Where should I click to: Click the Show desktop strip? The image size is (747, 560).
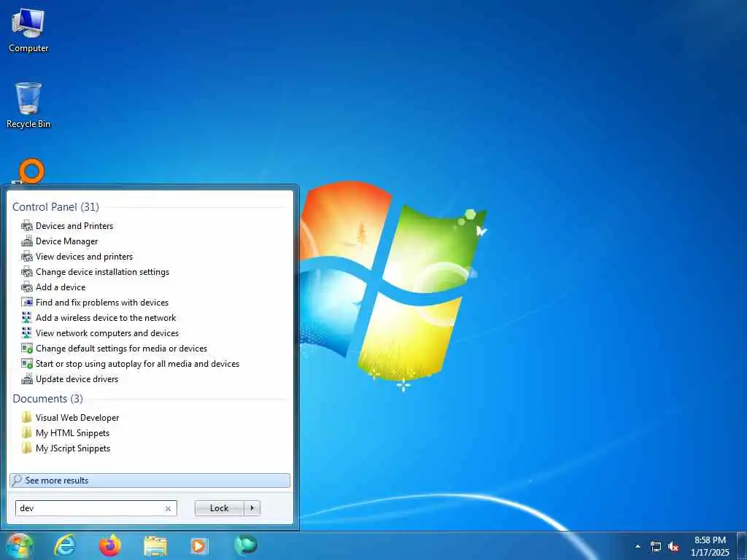coord(742,546)
